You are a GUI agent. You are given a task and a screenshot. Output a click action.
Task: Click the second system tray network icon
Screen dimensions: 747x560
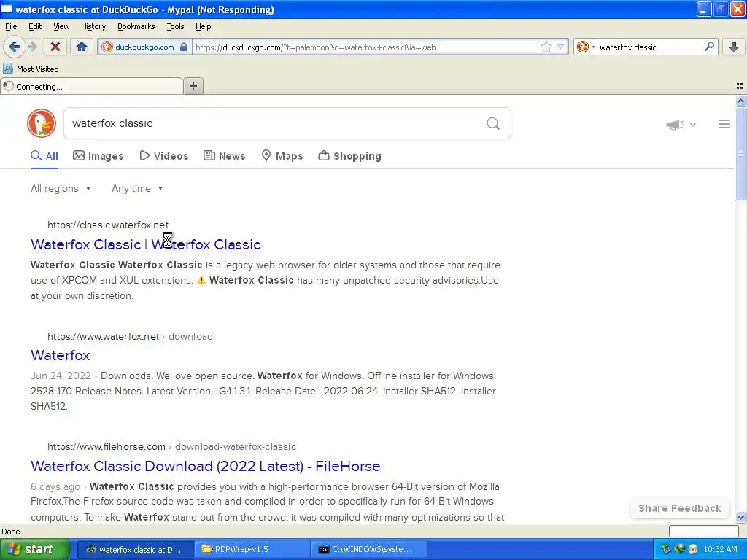(x=679, y=549)
